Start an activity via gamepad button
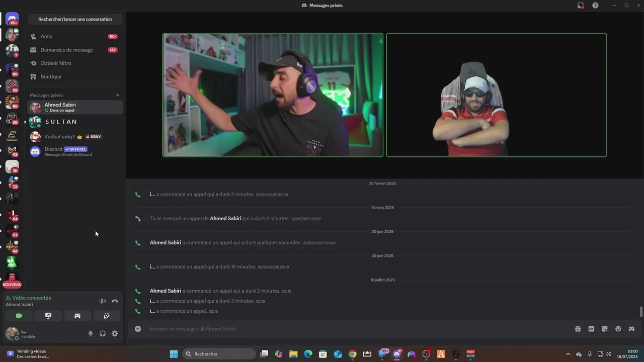 77,316
